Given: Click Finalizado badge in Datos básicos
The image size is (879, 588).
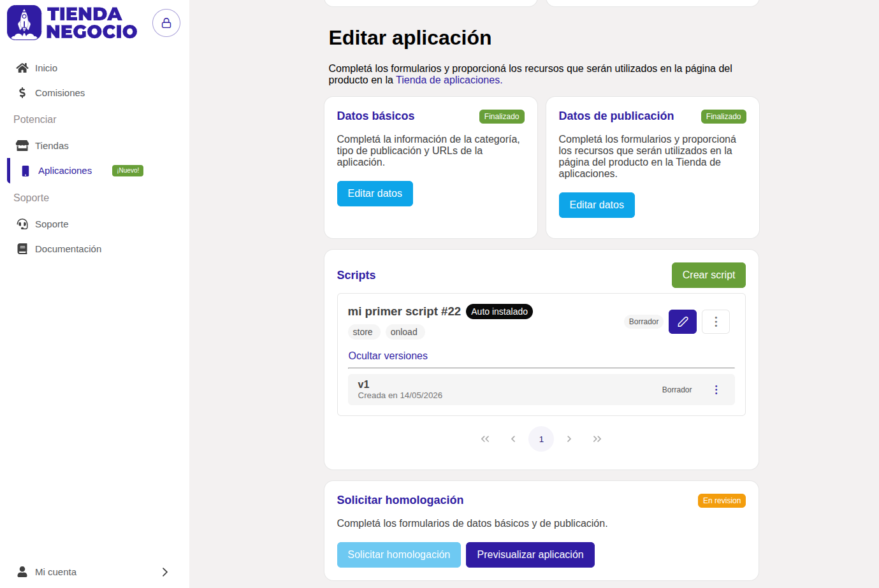Looking at the screenshot, I should point(502,117).
